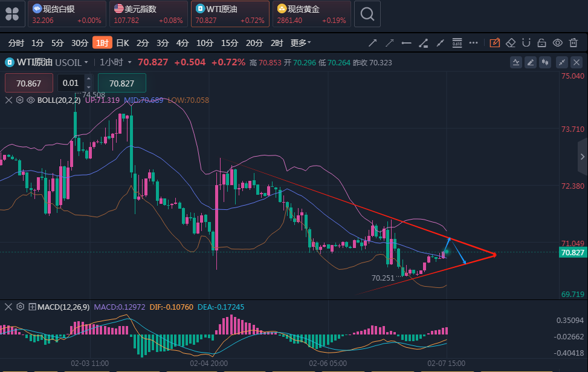
Task: Expand the 更多 timeframe dropdown
Action: [x=300, y=43]
